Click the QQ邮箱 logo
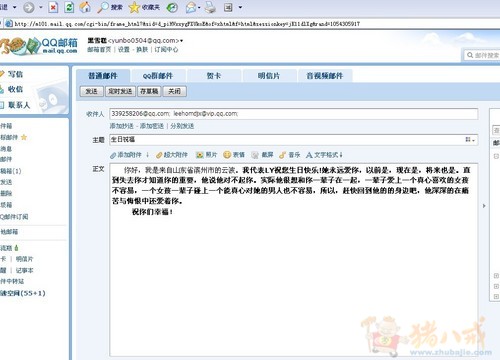This screenshot has height=360, width=500. [x=39, y=46]
